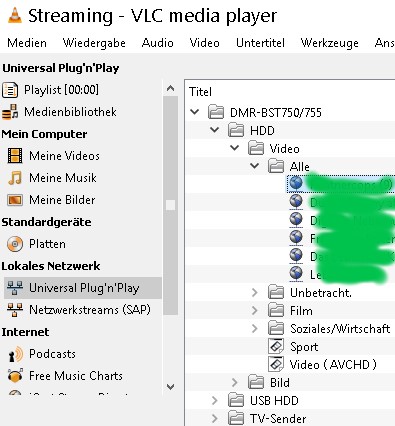The height and width of the screenshot is (426, 395).
Task: Select the 'Unbetracht.' row text
Action: click(x=321, y=293)
